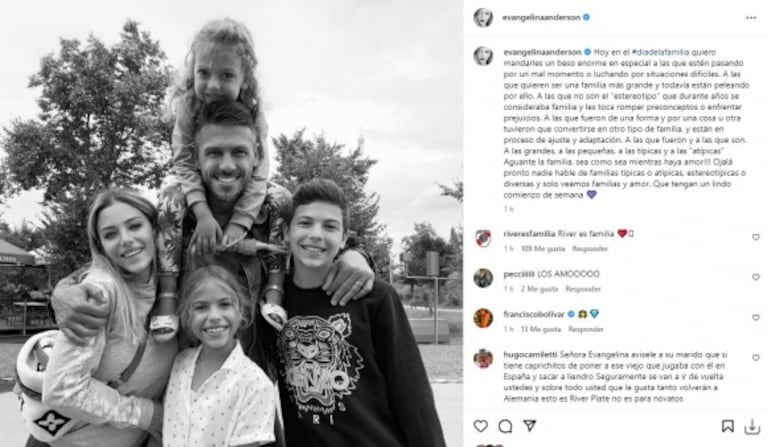Click franciscobolivar's avatar picture
This screenshot has height=447, width=767.
tap(483, 318)
